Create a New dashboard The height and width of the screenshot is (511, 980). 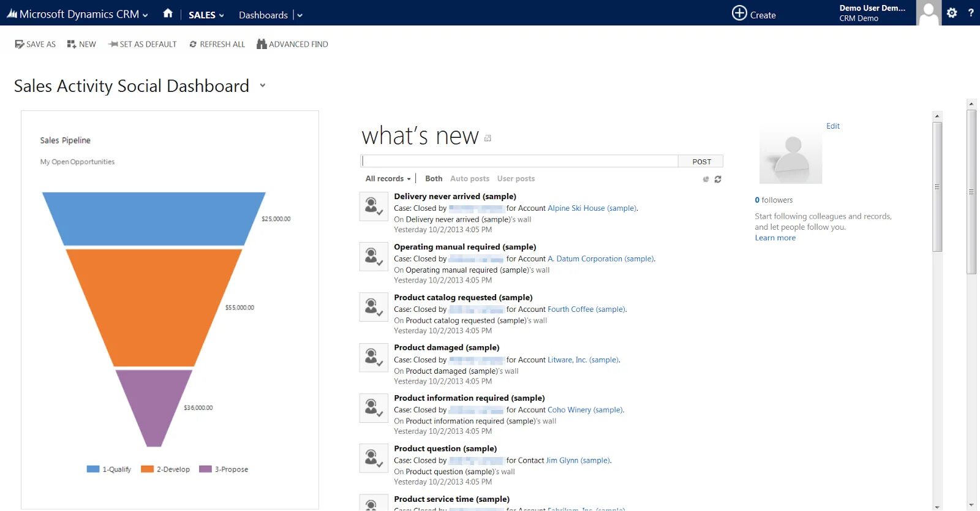[x=81, y=44]
